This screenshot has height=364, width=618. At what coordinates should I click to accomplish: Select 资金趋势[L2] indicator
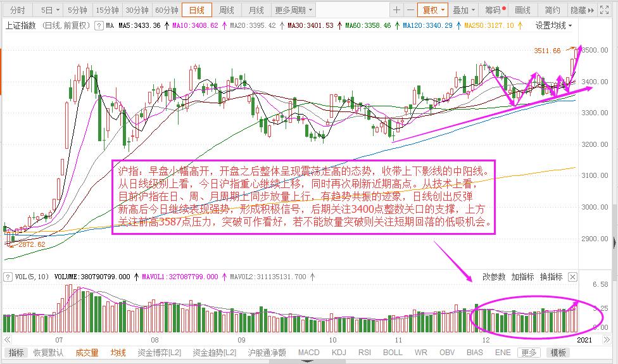tap(215, 353)
